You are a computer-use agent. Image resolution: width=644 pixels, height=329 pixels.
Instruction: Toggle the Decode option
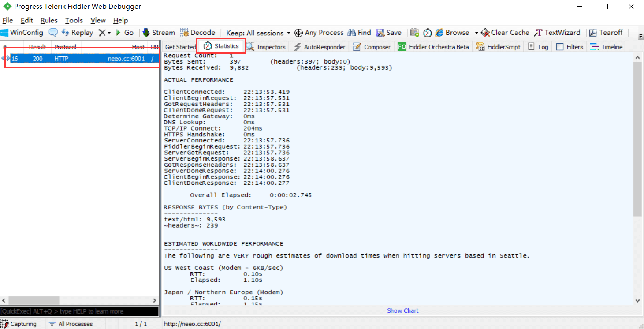(x=198, y=33)
